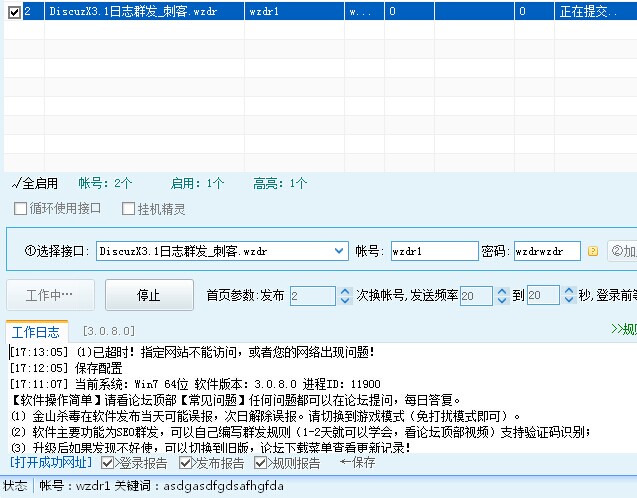Click the yellow icon beside the password field

[592, 250]
